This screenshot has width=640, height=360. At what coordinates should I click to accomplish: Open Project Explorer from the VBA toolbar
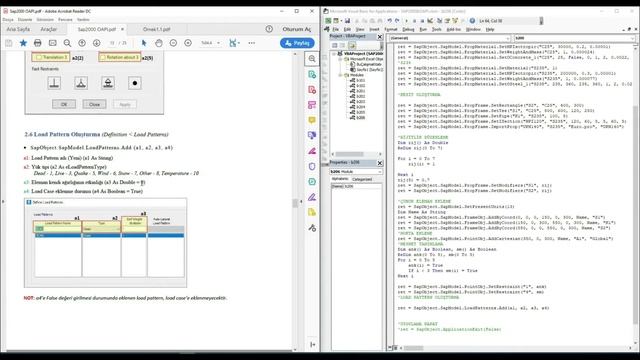tap(439, 20)
